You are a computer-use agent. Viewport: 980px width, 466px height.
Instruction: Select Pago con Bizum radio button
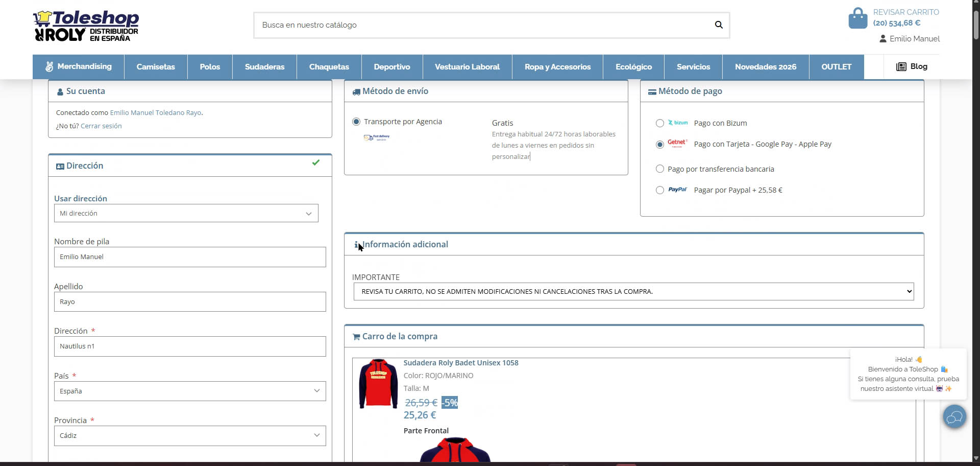[660, 123]
